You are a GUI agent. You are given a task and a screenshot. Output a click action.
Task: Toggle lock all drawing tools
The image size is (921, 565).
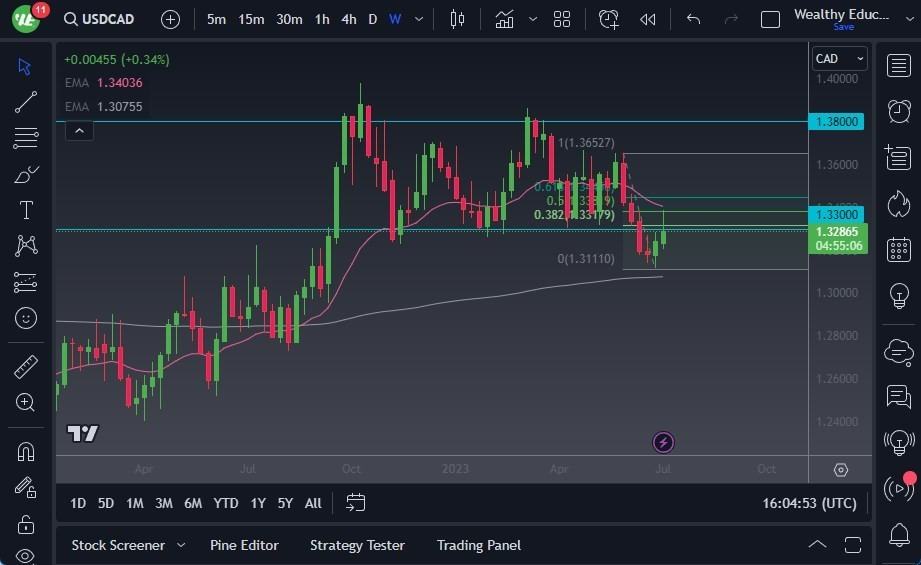(25, 524)
